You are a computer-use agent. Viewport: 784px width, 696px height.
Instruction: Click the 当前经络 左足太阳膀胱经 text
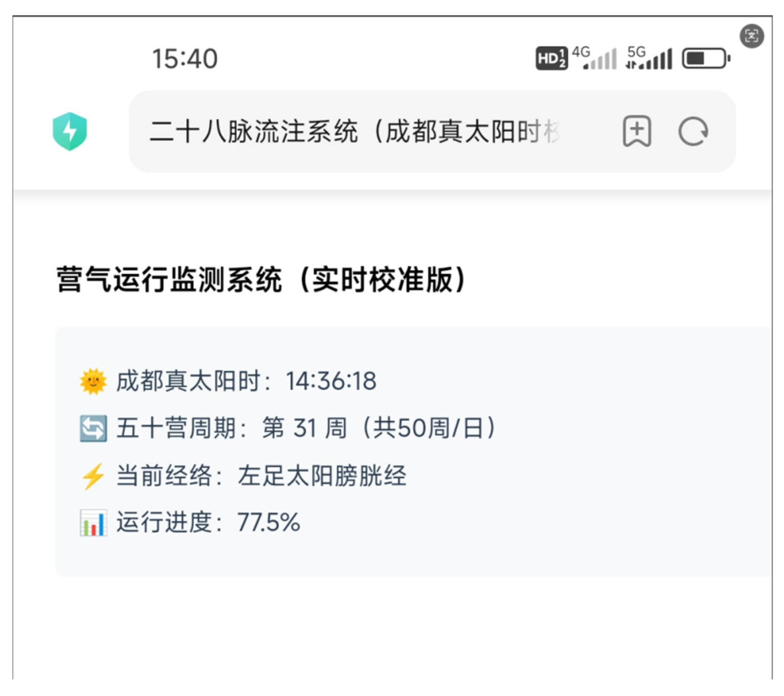pos(261,476)
